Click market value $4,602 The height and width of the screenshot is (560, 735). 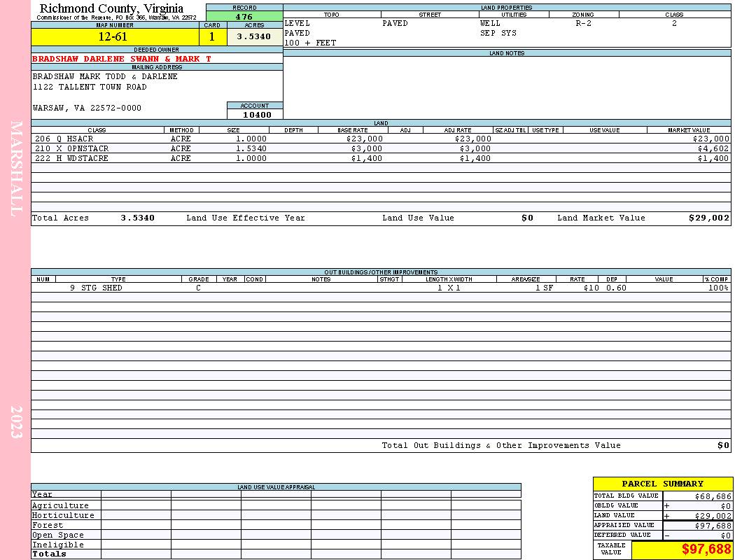tap(713, 148)
